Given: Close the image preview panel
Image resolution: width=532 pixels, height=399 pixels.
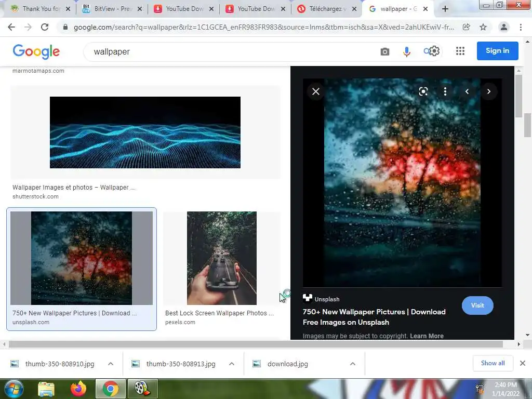Looking at the screenshot, I should 316,91.
